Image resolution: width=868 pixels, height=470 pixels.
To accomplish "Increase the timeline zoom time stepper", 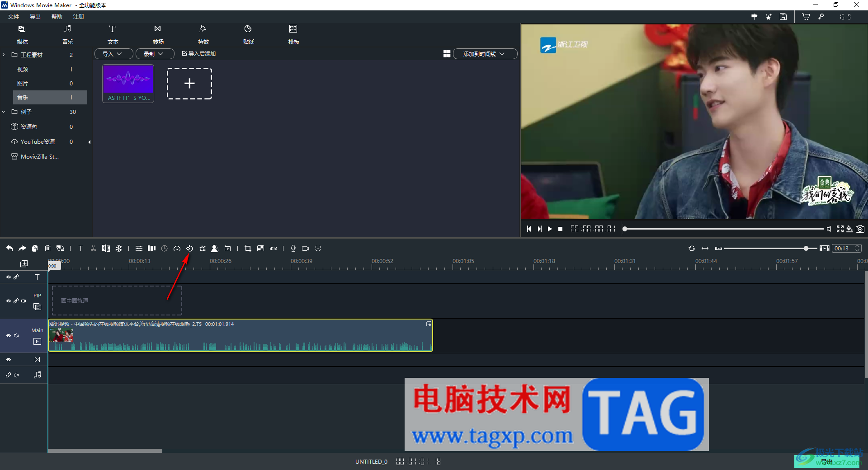I will click(857, 246).
